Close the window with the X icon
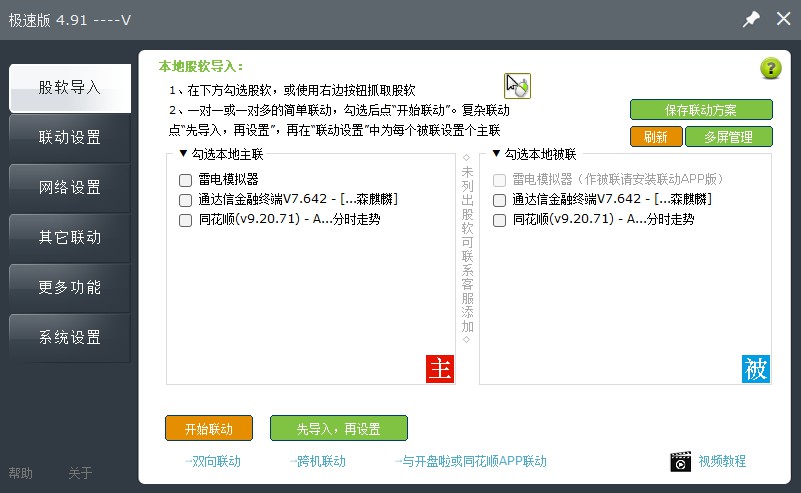Image resolution: width=801 pixels, height=493 pixels. coord(783,19)
